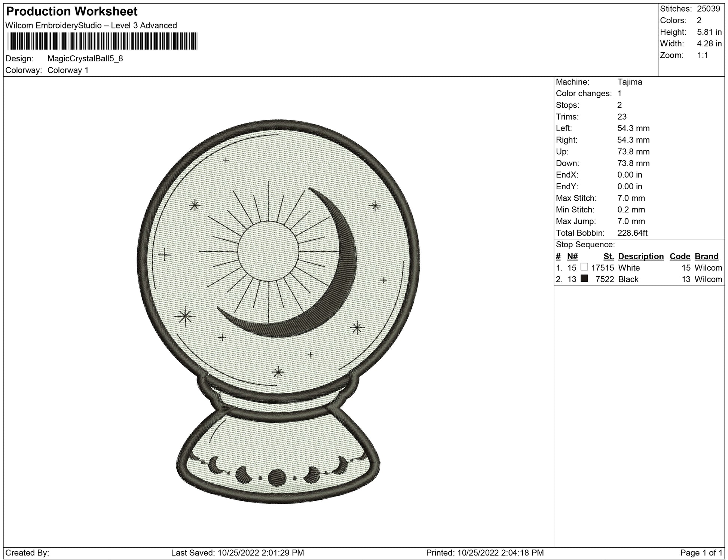
Task: Click the Stitches count value 25039
Action: [708, 9]
